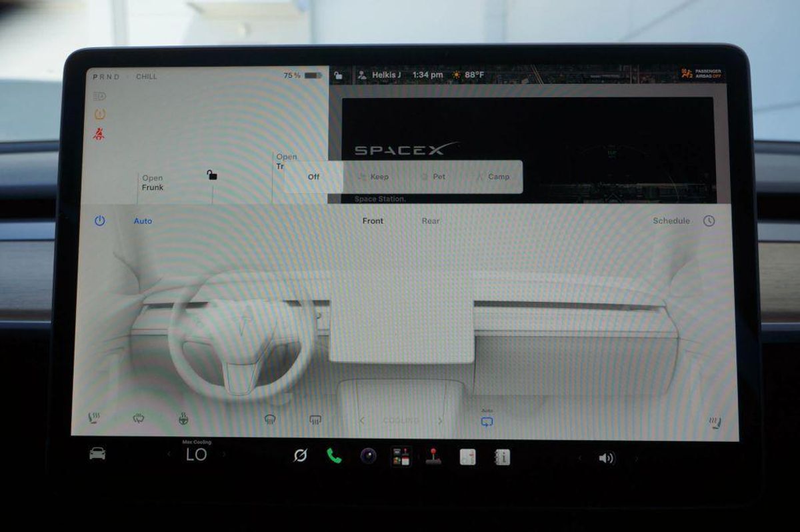Image resolution: width=800 pixels, height=532 pixels.
Task: Lower temperature with left arrow by LO
Action: 169,455
